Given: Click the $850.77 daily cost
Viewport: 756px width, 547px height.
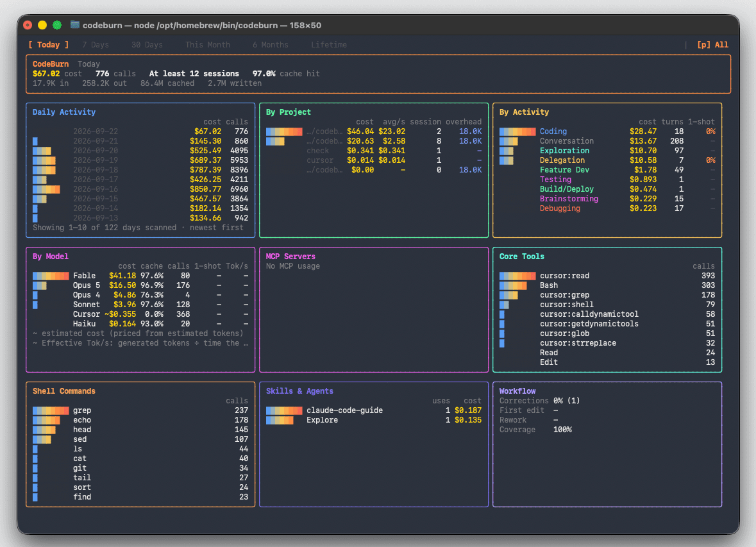Looking at the screenshot, I should click(x=205, y=190).
